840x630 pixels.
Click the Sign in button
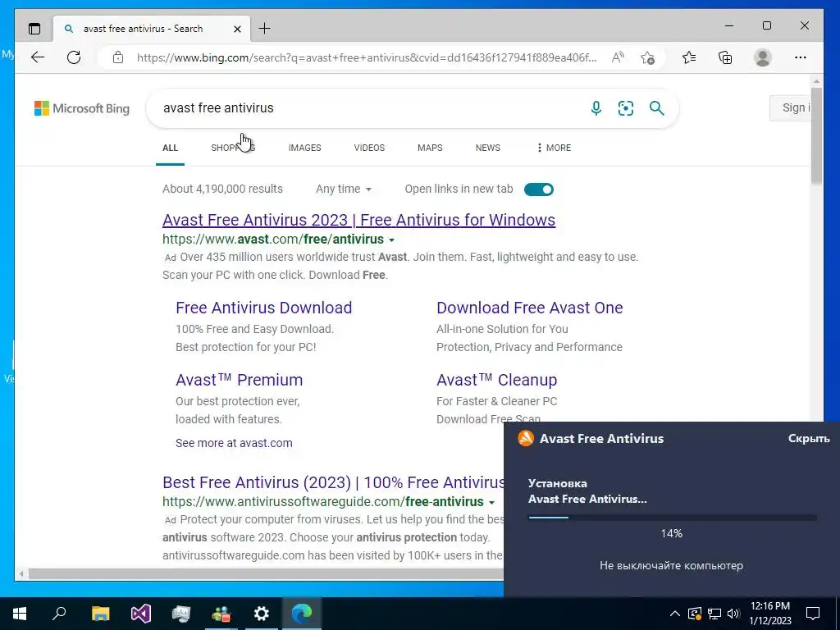coord(790,107)
